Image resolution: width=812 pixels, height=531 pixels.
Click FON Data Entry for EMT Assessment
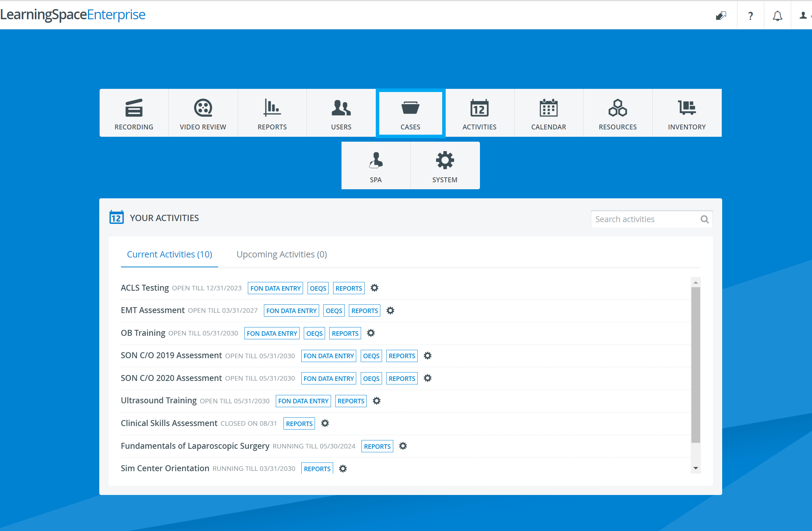pos(292,311)
